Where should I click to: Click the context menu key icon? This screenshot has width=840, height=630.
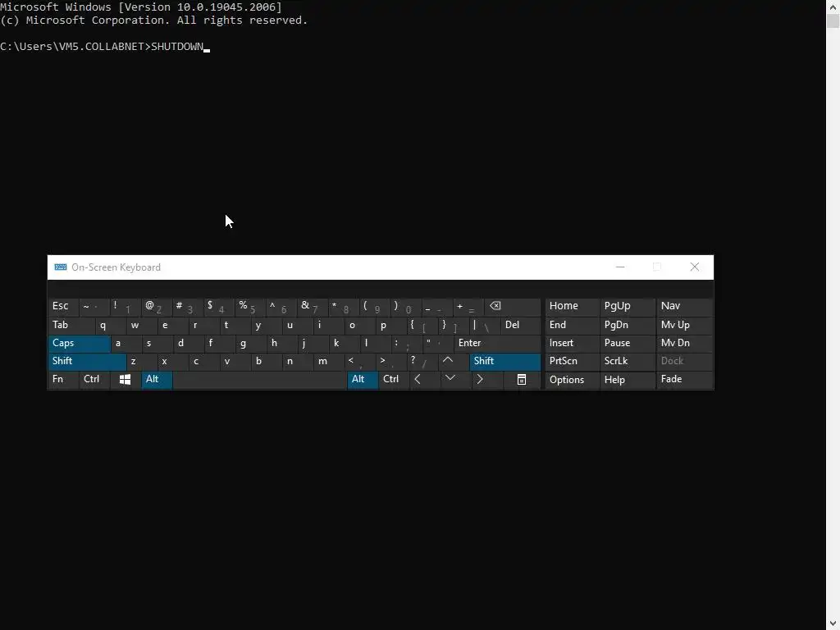521,380
